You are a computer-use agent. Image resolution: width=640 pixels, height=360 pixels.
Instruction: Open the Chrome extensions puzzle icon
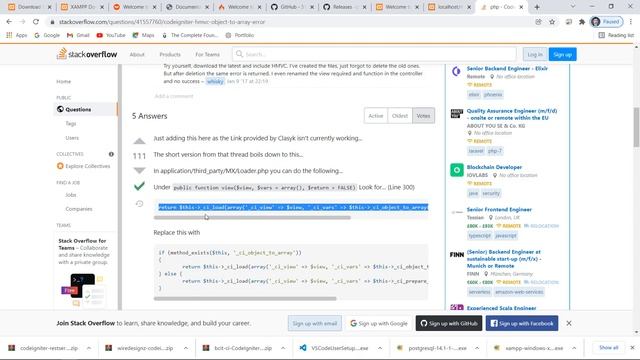point(582,22)
